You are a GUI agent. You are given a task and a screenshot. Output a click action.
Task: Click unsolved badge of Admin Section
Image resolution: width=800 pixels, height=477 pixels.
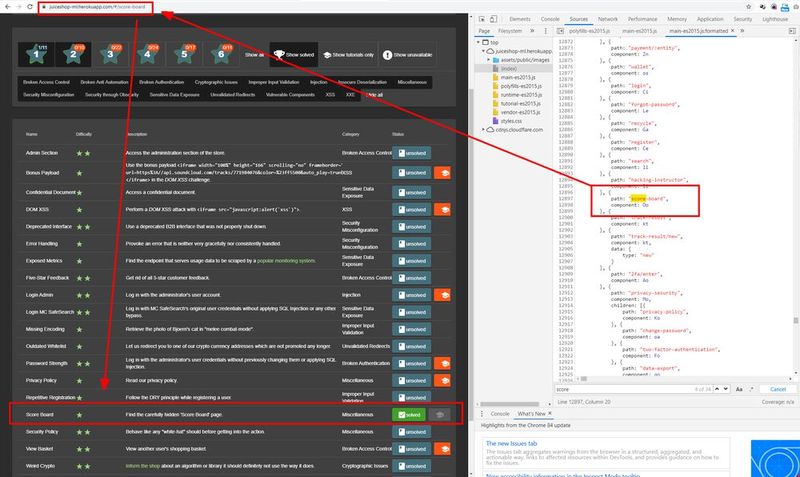pos(412,153)
